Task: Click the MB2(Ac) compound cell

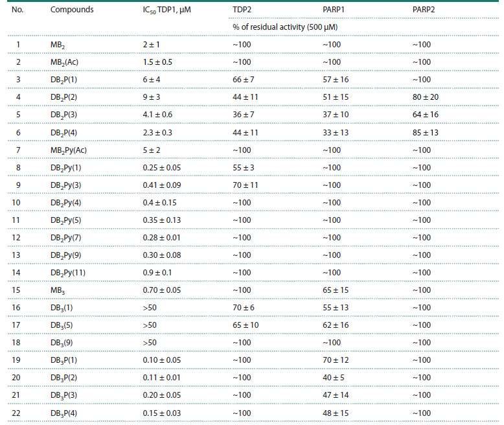Action: pyautogui.click(x=64, y=62)
